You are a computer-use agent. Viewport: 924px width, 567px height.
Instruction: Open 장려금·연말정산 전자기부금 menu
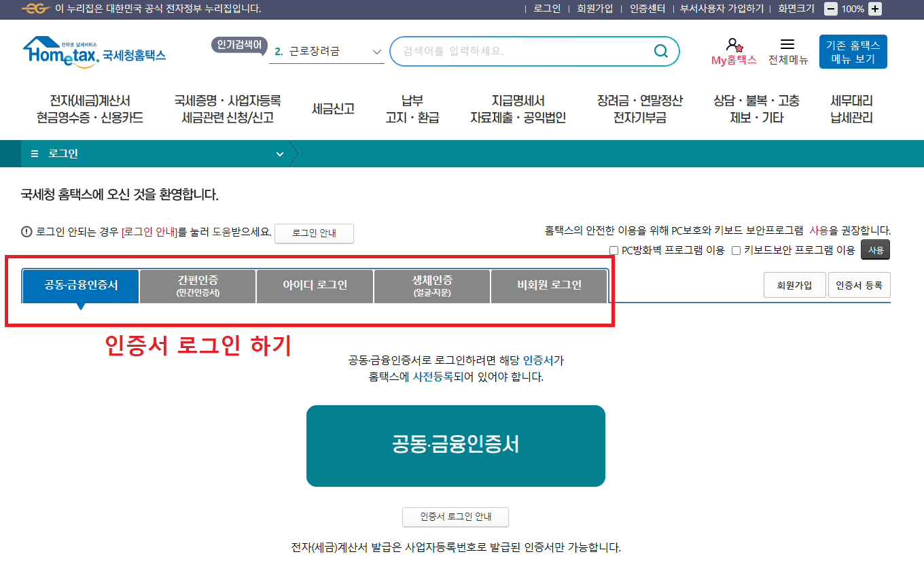click(640, 109)
